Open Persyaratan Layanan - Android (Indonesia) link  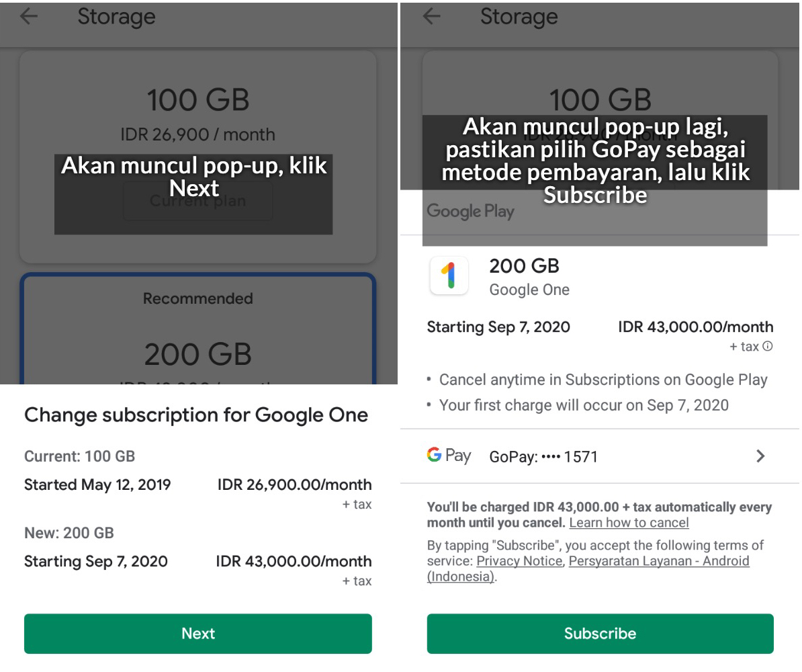pos(658,560)
